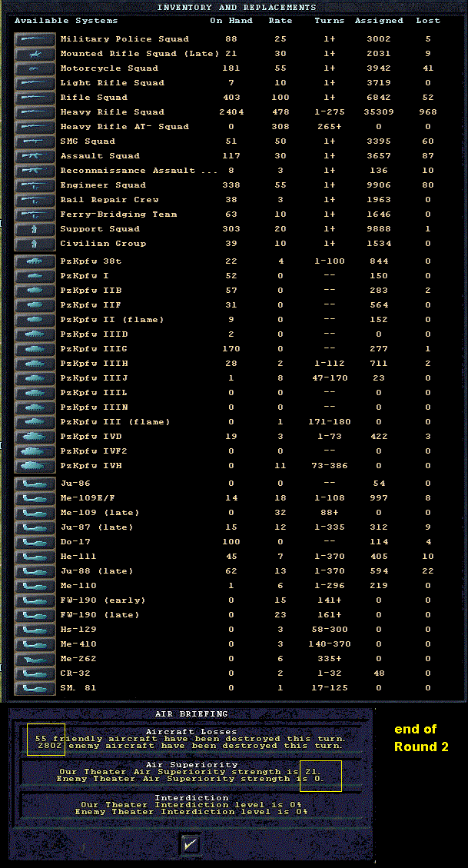The width and height of the screenshot is (468, 868).
Task: Click the PzKpfw 38t tank icon
Action: (35, 261)
